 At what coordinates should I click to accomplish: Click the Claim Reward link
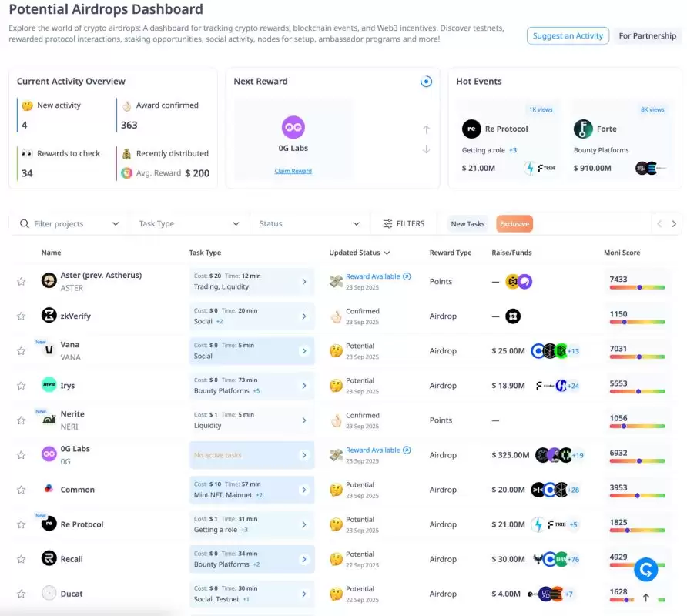[293, 171]
